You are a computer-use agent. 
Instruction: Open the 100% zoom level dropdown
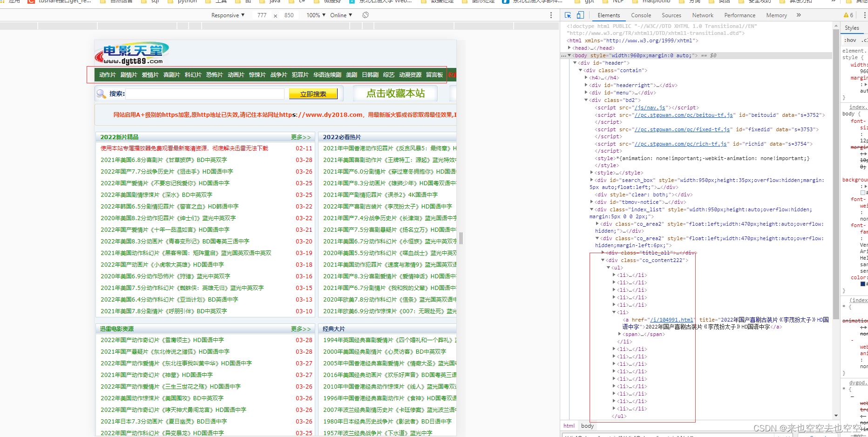click(315, 15)
